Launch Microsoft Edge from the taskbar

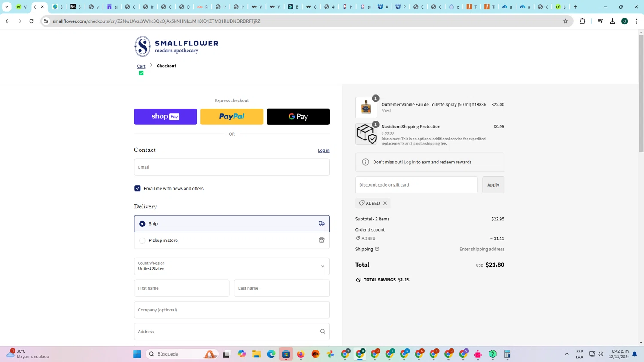click(271, 354)
